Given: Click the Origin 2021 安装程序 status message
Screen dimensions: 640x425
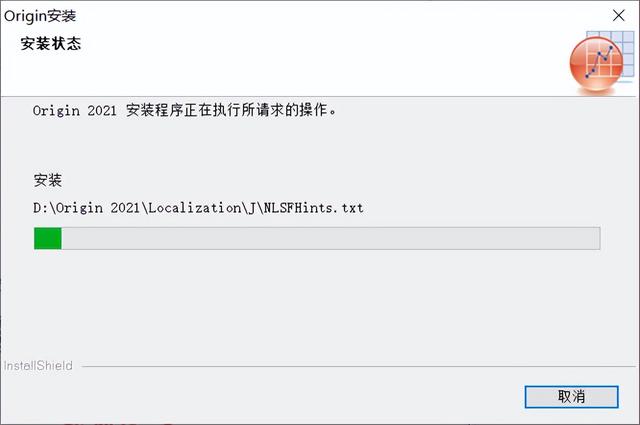Looking at the screenshot, I should coord(184,110).
